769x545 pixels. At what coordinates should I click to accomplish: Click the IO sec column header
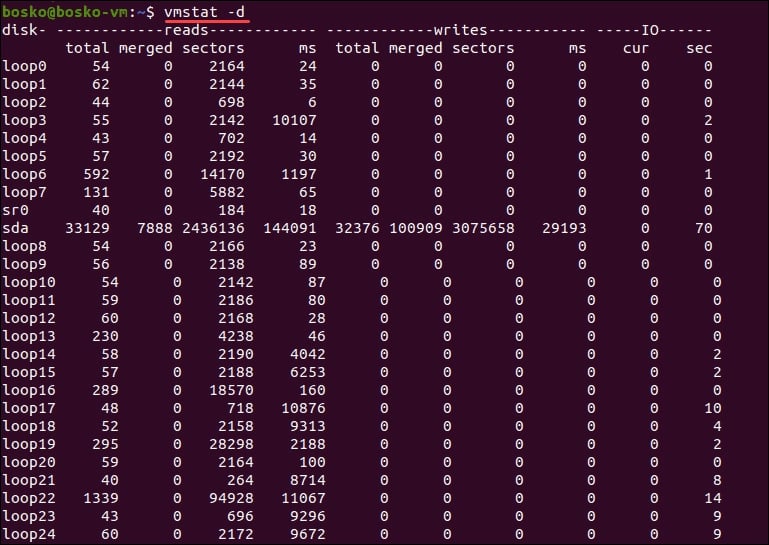(x=699, y=48)
